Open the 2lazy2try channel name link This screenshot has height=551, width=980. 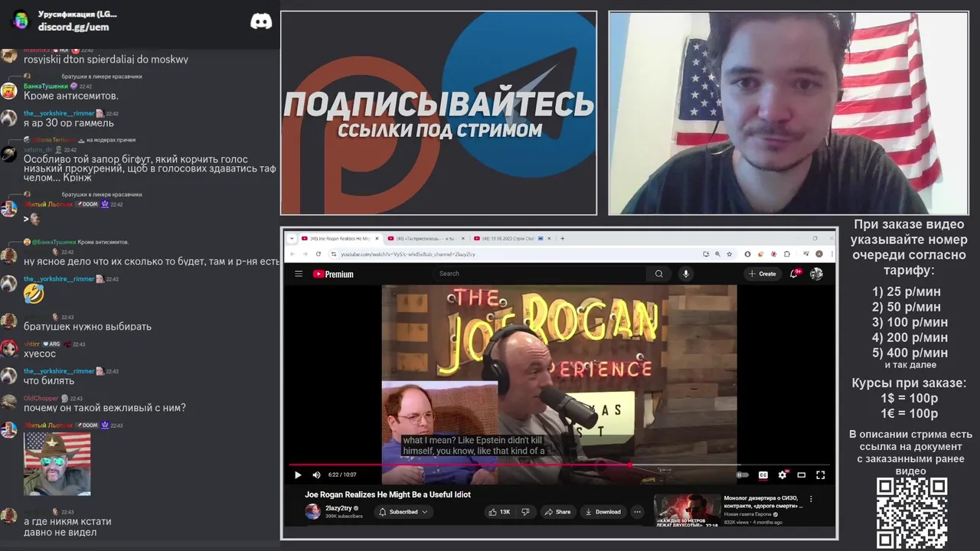pyautogui.click(x=338, y=508)
